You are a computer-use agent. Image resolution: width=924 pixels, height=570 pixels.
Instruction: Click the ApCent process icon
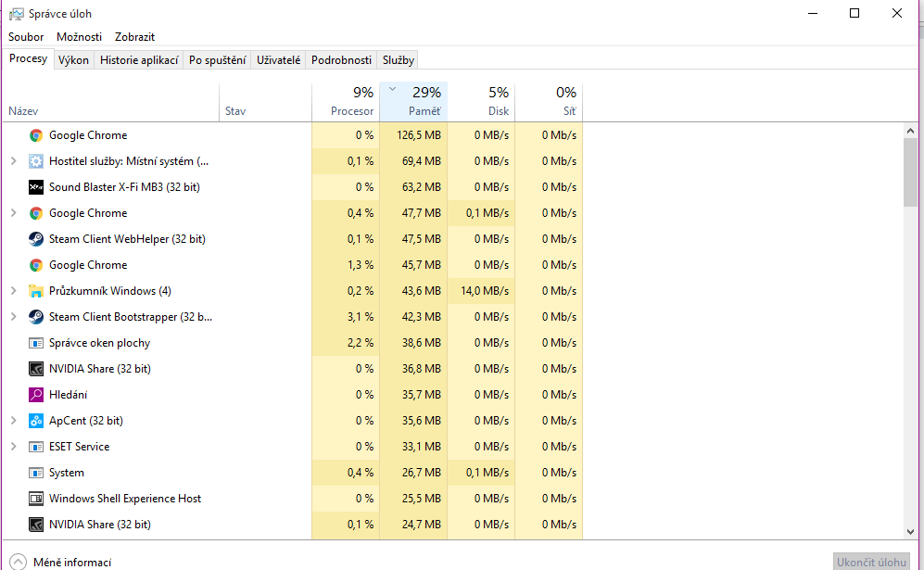pos(36,421)
